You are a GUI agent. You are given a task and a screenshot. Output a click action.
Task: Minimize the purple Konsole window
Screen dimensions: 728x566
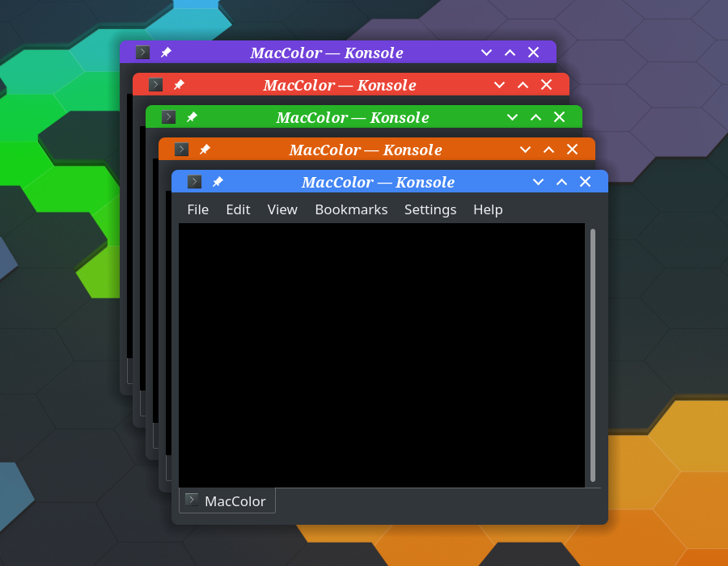point(486,53)
